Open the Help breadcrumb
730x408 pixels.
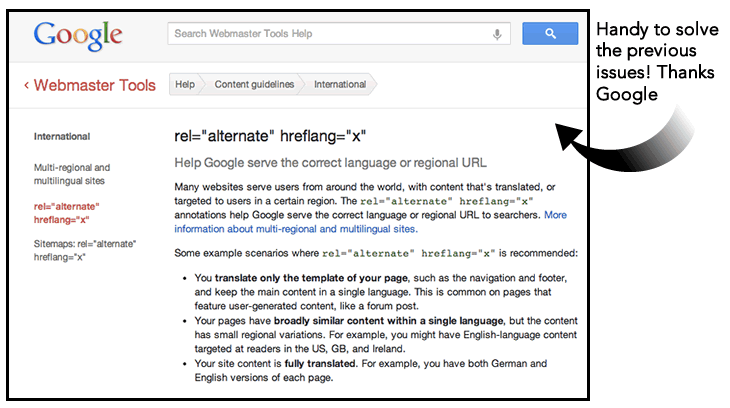[x=185, y=84]
